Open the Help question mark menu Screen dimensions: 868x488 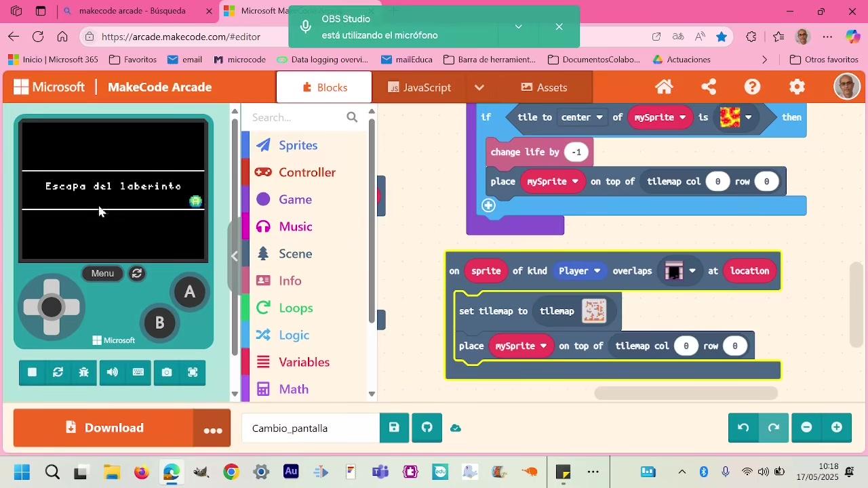tap(753, 87)
